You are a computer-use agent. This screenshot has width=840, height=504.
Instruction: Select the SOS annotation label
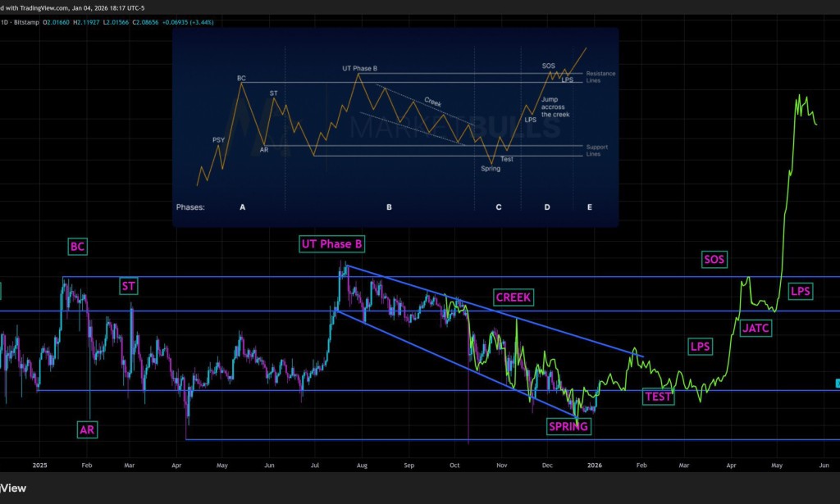(713, 259)
